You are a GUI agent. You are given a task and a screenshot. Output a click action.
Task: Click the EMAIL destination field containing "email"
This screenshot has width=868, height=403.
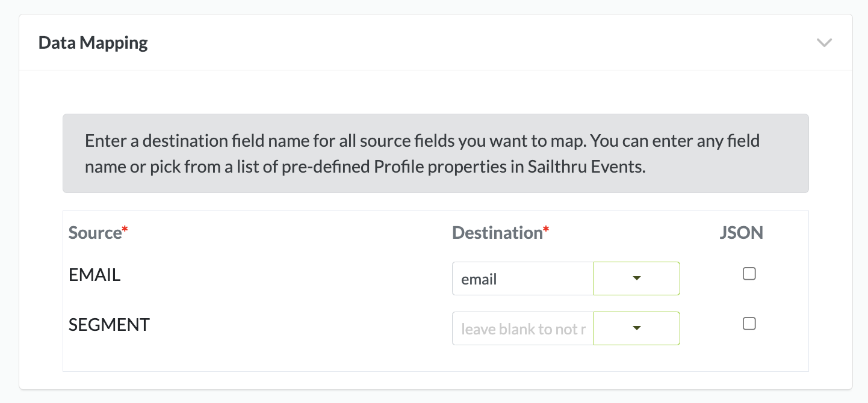click(x=522, y=278)
